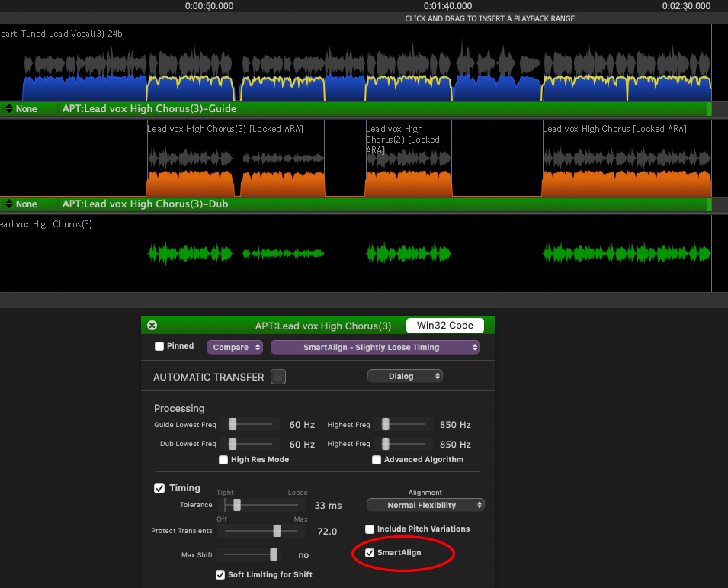This screenshot has width=728, height=588.
Task: Click the Win32 Code button
Action: pos(444,326)
